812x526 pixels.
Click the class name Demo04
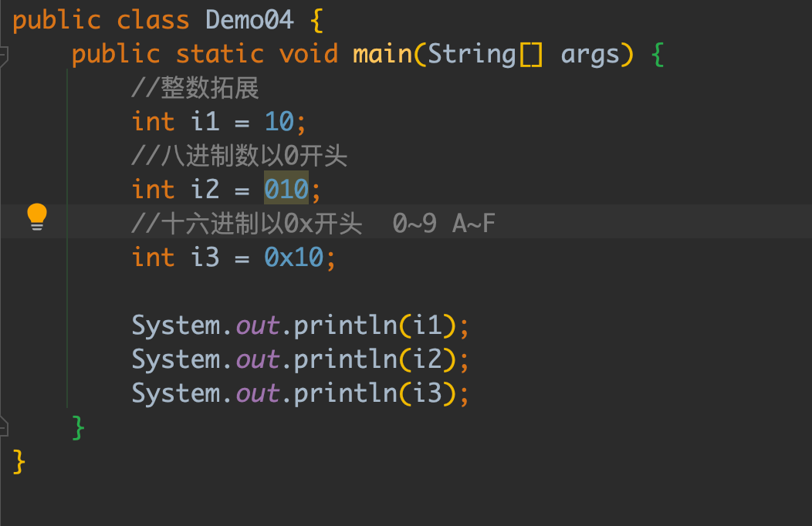(x=249, y=20)
